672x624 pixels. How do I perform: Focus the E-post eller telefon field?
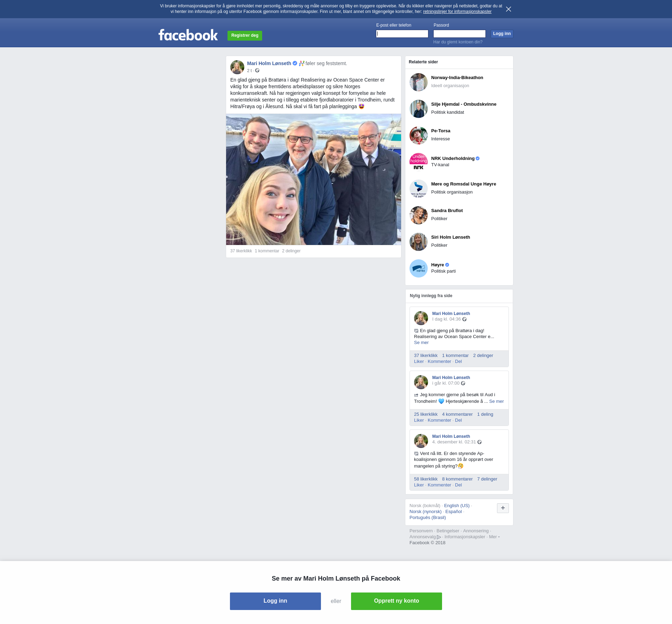(x=402, y=34)
